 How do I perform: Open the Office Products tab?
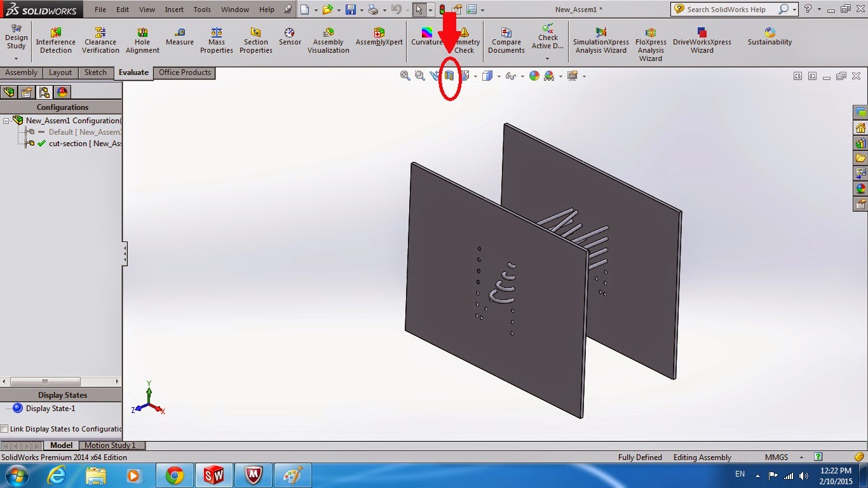click(185, 72)
